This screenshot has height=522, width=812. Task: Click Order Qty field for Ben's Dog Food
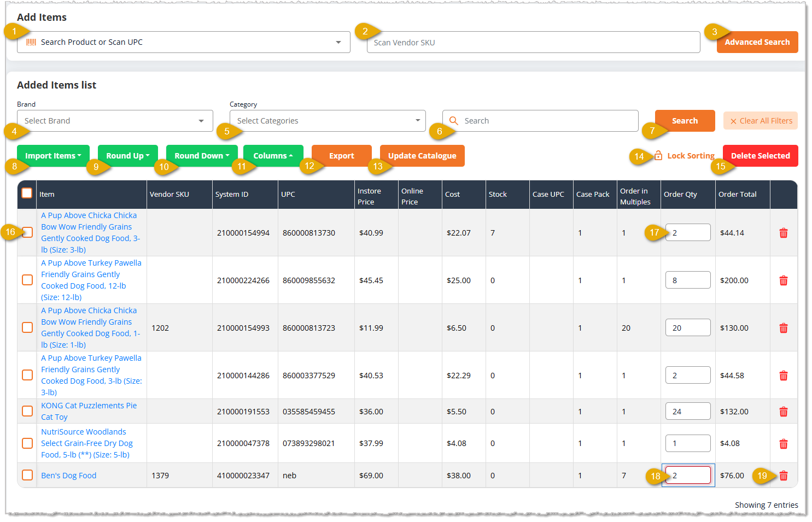(688, 476)
